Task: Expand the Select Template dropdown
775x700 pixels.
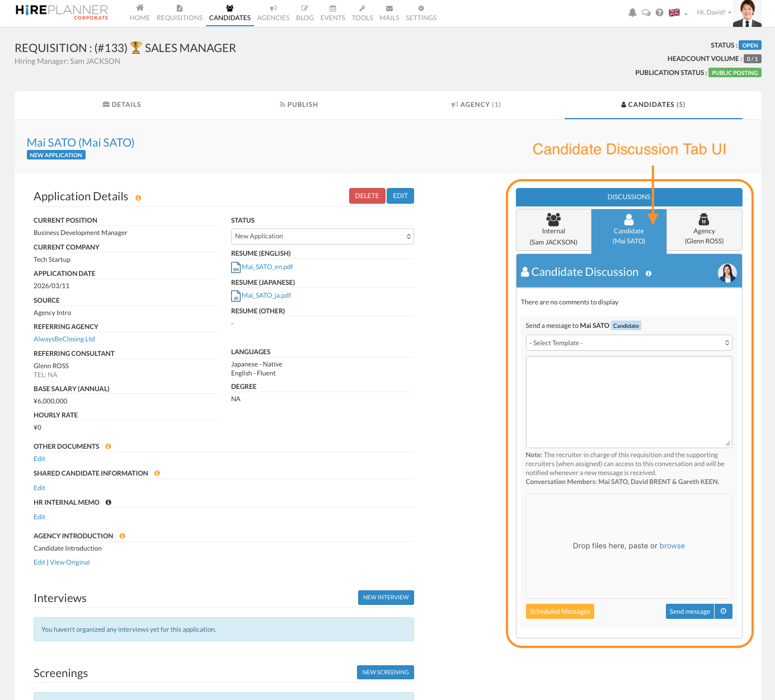Action: [x=629, y=343]
